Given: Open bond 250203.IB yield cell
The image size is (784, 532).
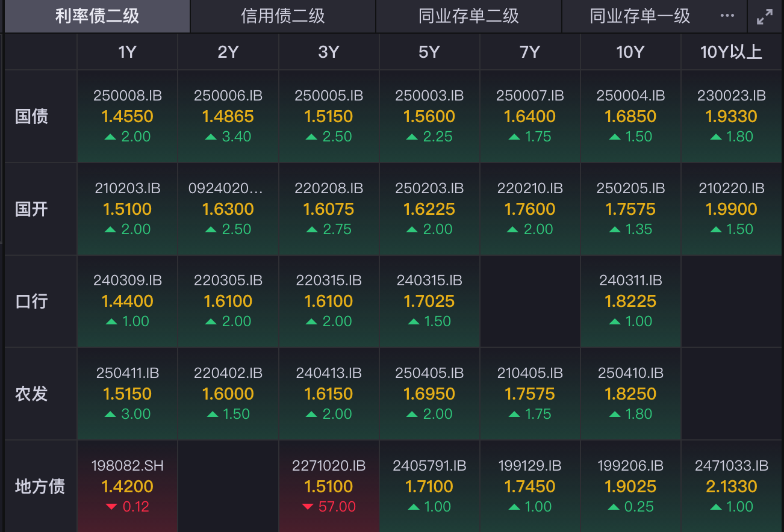Looking at the screenshot, I should pos(429,209).
